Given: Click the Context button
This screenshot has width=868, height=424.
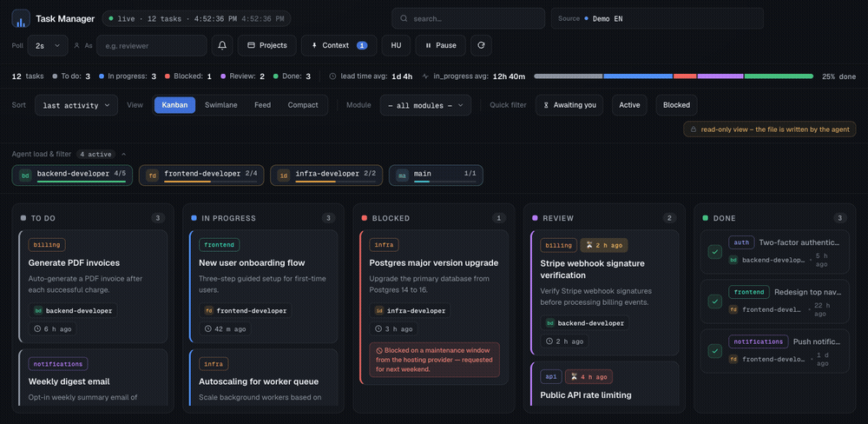Looking at the screenshot, I should coord(339,45).
